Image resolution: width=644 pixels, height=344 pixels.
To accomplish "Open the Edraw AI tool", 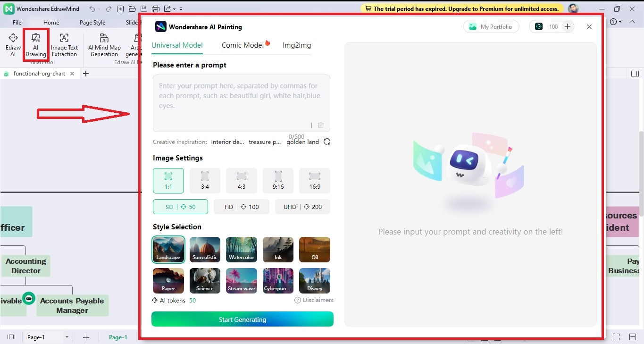I will click(x=13, y=44).
